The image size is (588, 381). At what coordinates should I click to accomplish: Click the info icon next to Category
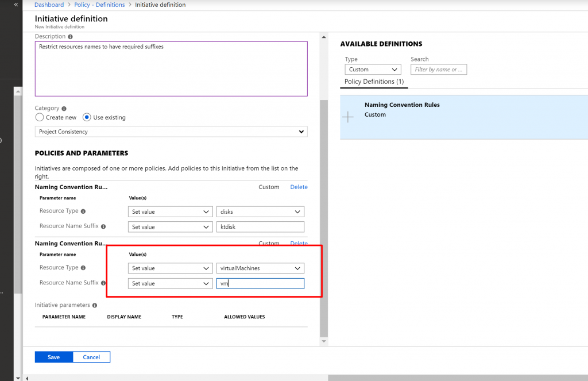pos(64,108)
